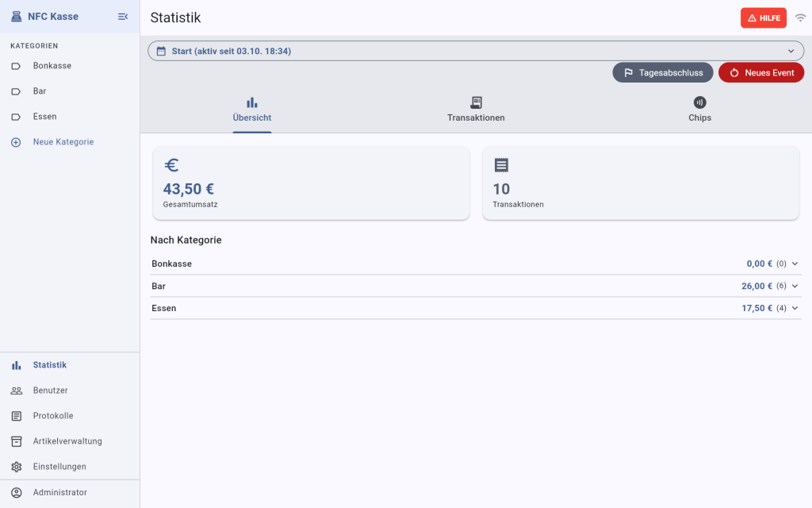This screenshot has height=508, width=812.
Task: Click the Bar tag icon in sidebar
Action: click(16, 91)
